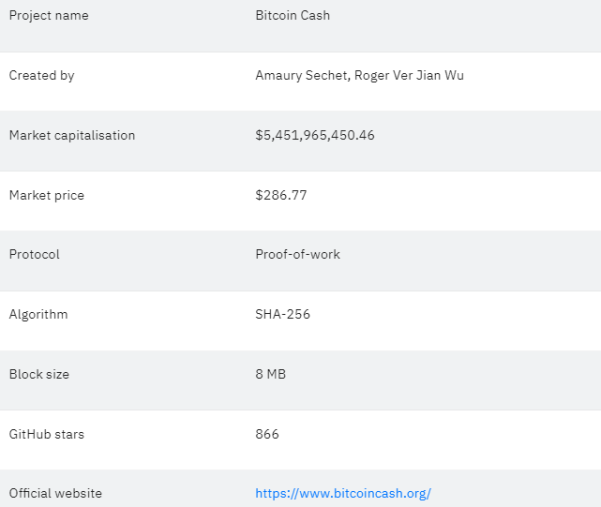Select the $5,451,965,450.46 value
The image size is (601, 507).
click(315, 135)
